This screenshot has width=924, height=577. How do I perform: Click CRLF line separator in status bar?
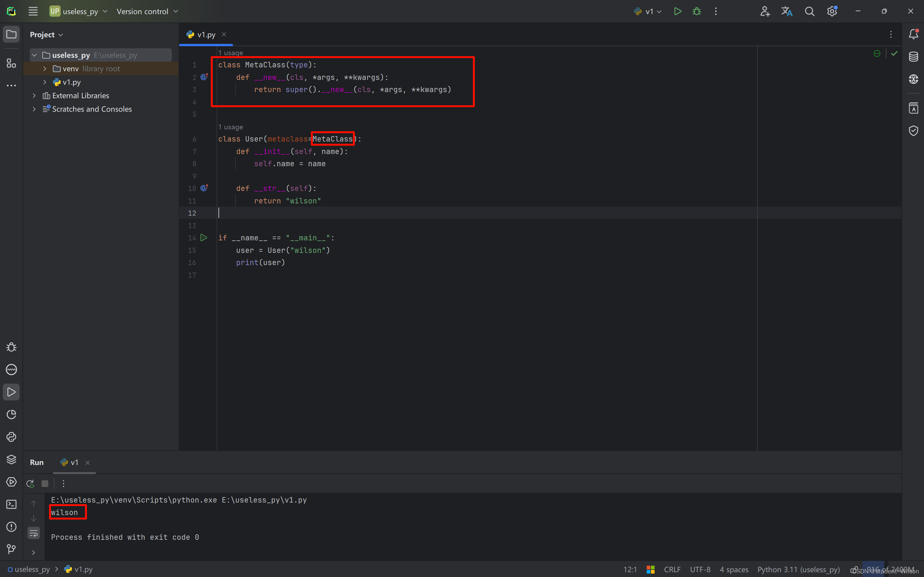[672, 569]
